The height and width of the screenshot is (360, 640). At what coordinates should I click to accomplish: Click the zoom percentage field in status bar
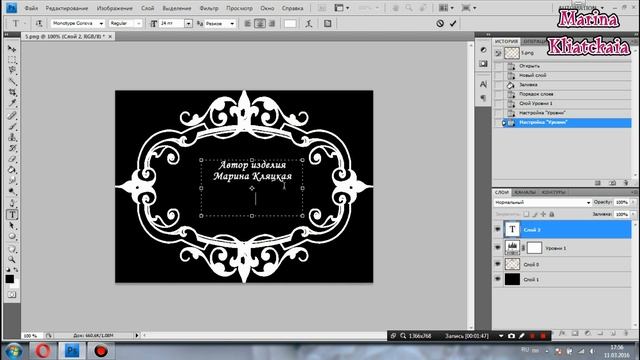[x=30, y=336]
